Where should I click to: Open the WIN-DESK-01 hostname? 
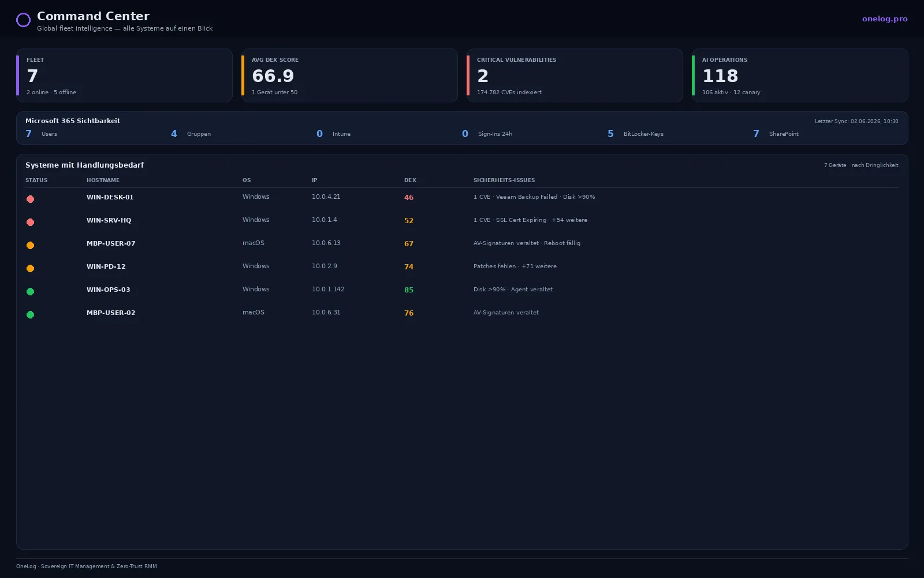[110, 197]
